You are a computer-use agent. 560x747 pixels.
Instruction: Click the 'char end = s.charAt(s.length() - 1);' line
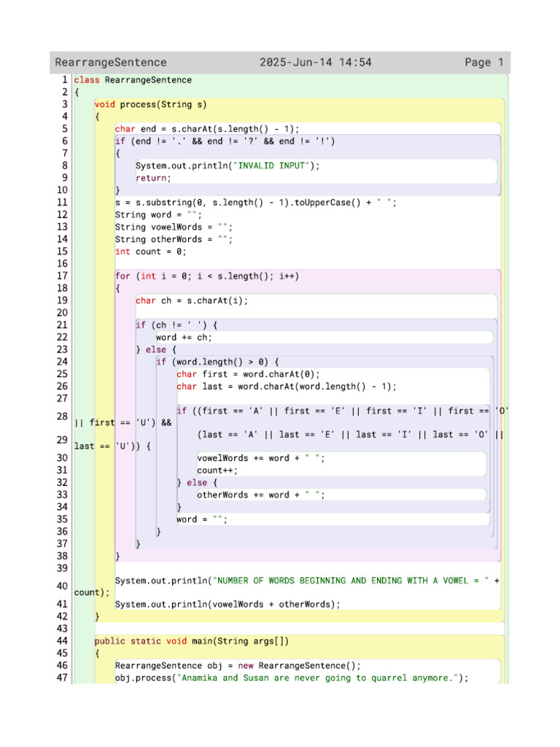(x=207, y=129)
